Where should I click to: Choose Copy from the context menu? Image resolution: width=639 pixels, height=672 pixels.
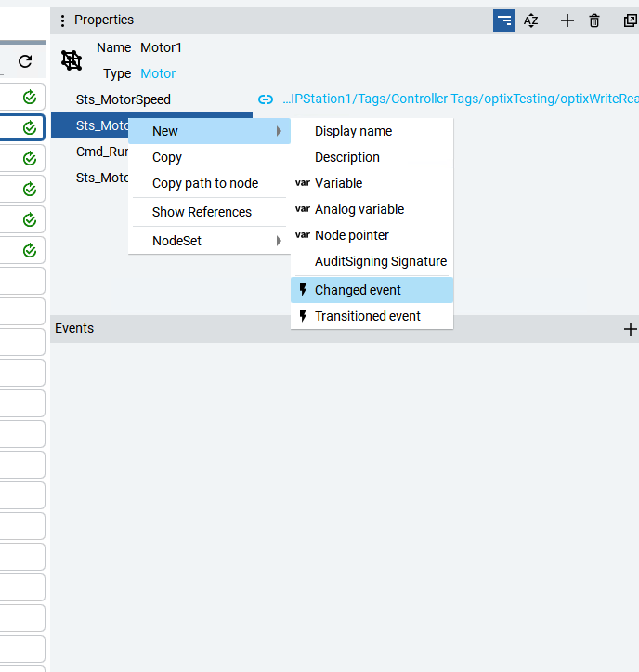tap(209, 157)
